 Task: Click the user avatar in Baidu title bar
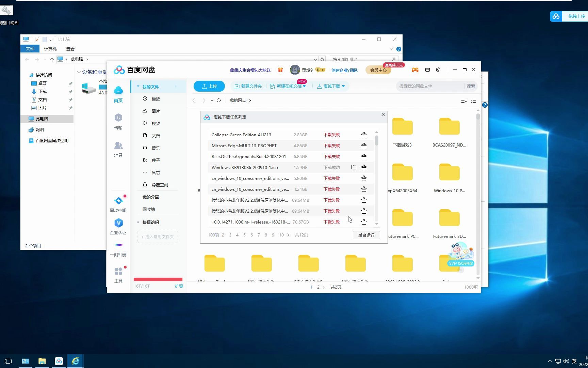click(295, 70)
